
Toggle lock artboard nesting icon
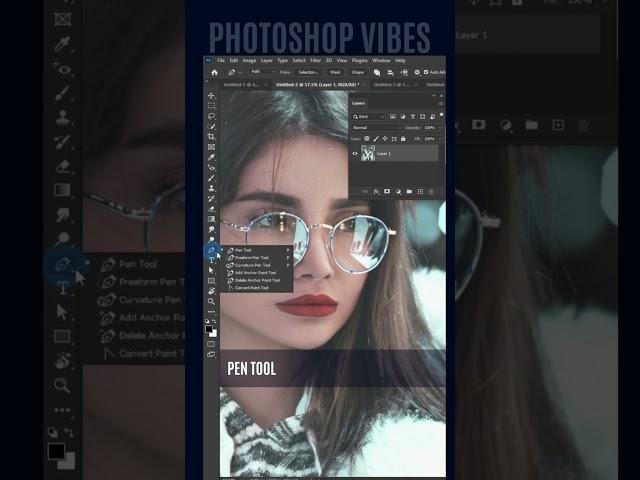(x=394, y=139)
